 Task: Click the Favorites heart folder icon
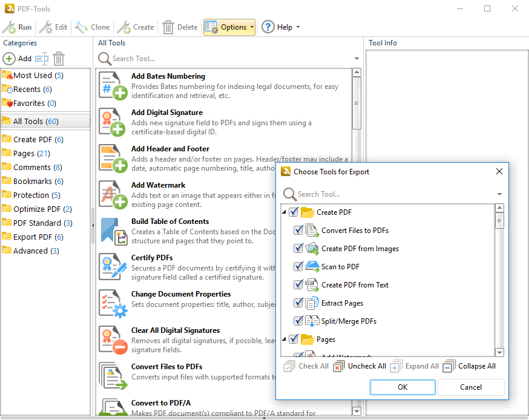(7, 102)
